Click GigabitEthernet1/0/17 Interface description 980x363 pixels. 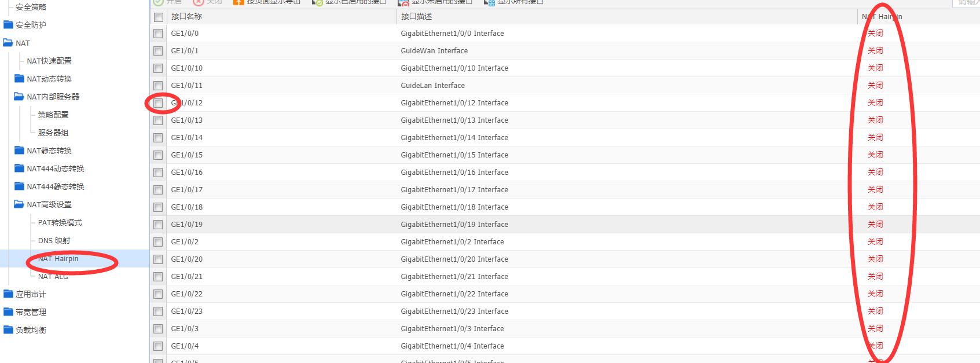click(454, 189)
